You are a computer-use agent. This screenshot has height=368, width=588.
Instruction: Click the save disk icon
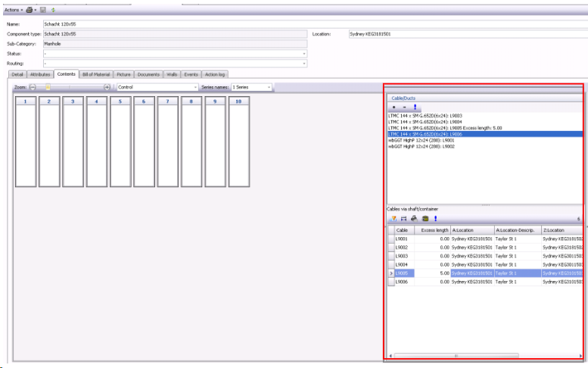point(43,10)
